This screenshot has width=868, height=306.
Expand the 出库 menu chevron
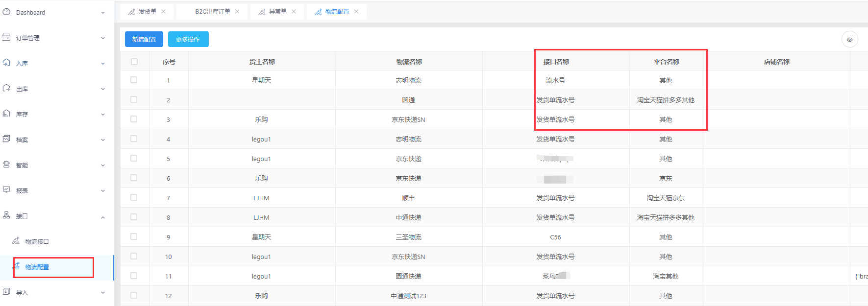pos(103,89)
